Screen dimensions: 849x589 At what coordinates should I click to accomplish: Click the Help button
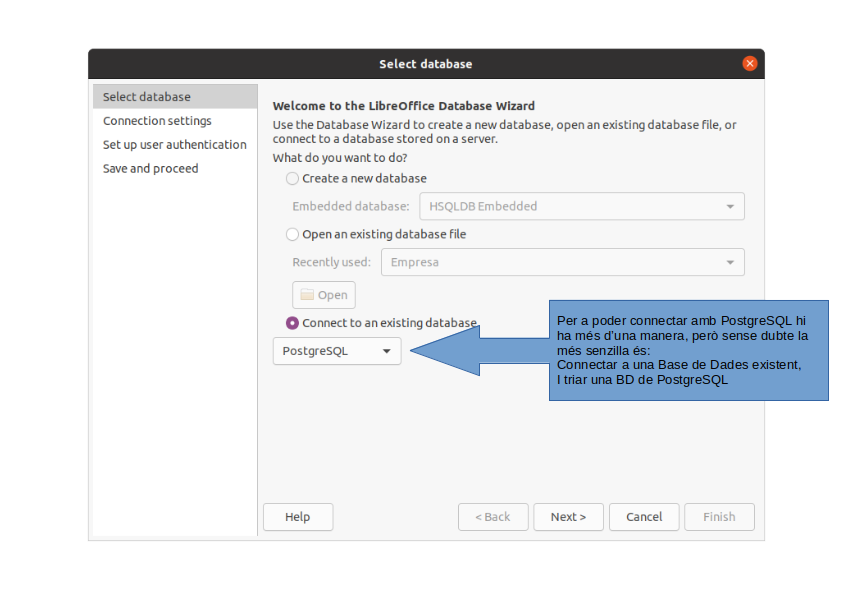pos(298,517)
